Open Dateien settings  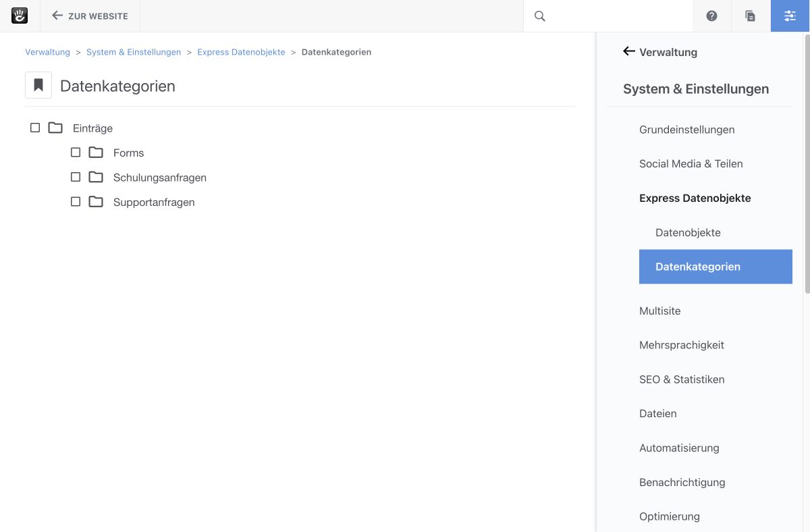[x=657, y=414]
